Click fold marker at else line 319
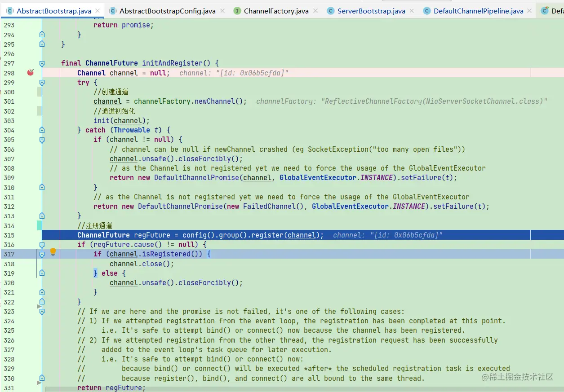 tap(42, 273)
